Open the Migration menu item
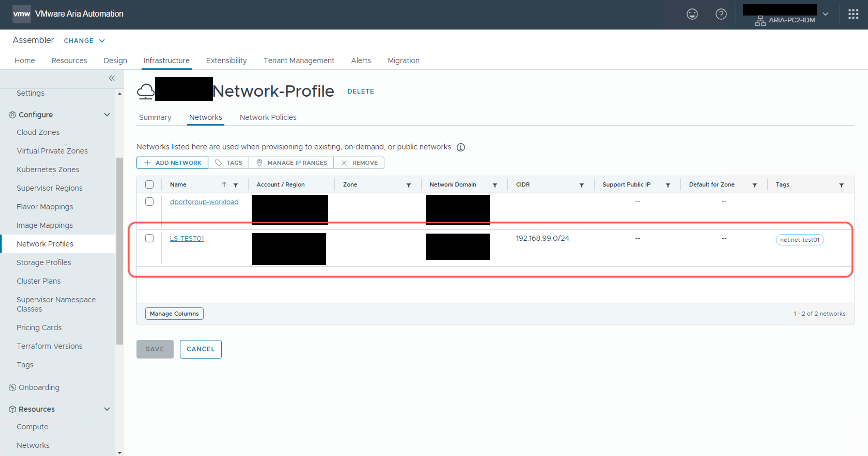This screenshot has height=456, width=868. (x=403, y=60)
